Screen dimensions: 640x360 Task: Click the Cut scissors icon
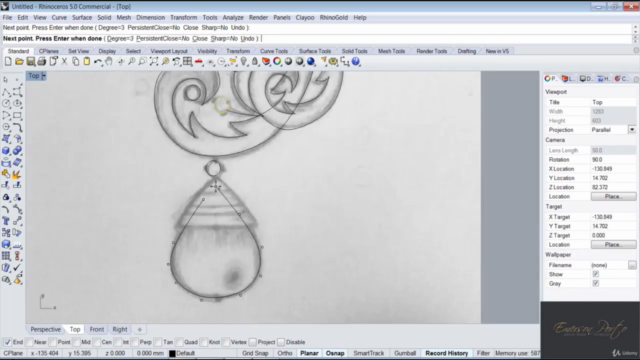(x=64, y=62)
